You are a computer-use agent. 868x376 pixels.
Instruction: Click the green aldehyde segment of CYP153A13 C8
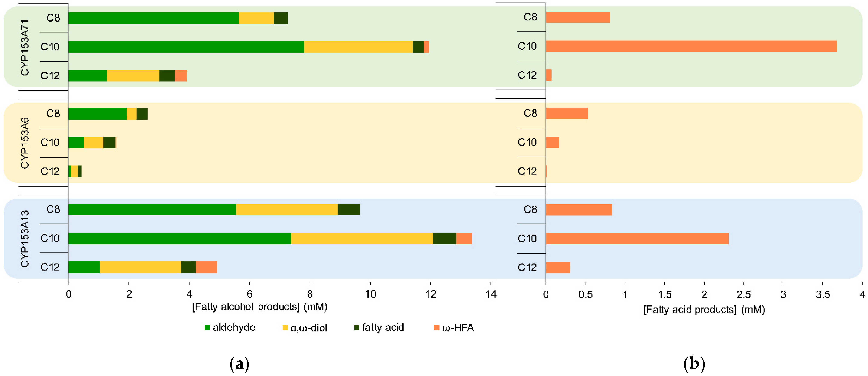click(x=152, y=209)
